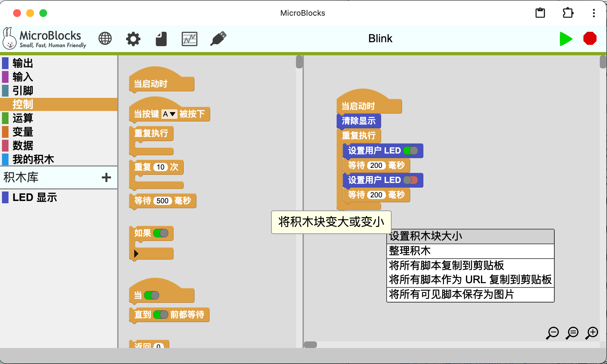607x364 pixels.
Task: Start the program with green play
Action: click(566, 39)
